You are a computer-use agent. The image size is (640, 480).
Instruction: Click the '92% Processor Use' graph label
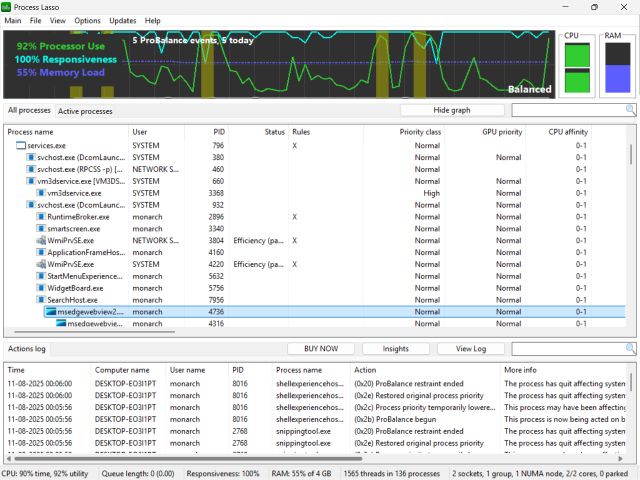coord(61,46)
